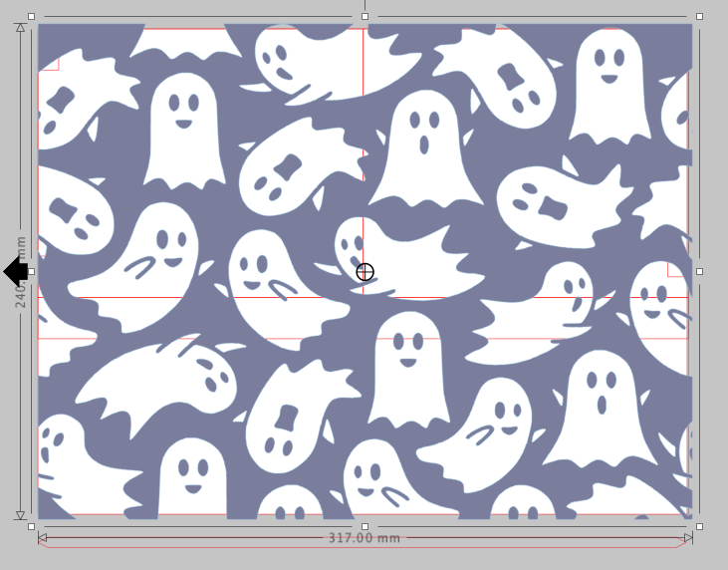Select the left-middle resize handle

click(31, 271)
